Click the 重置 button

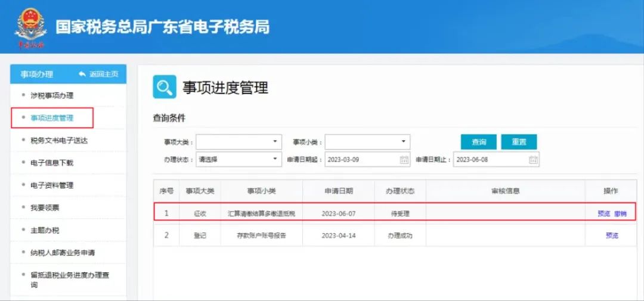pyautogui.click(x=519, y=142)
